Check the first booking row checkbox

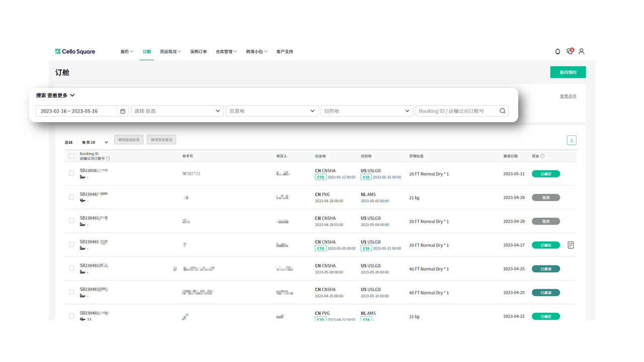coord(71,173)
